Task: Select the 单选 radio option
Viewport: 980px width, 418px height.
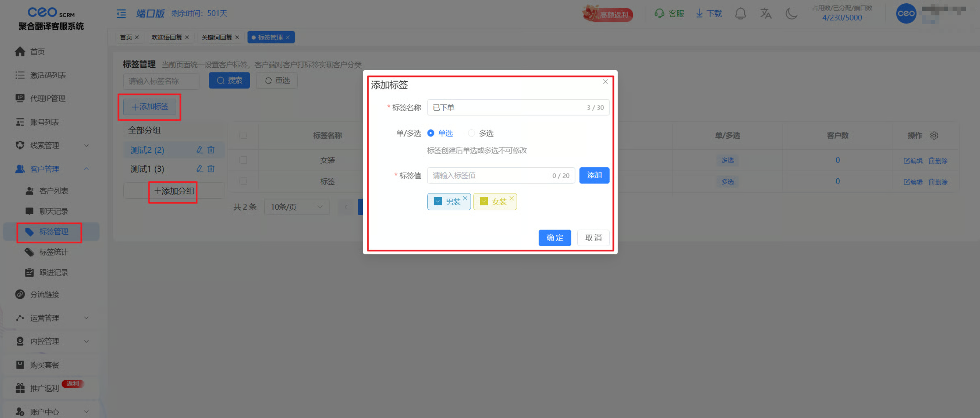Action: point(431,133)
